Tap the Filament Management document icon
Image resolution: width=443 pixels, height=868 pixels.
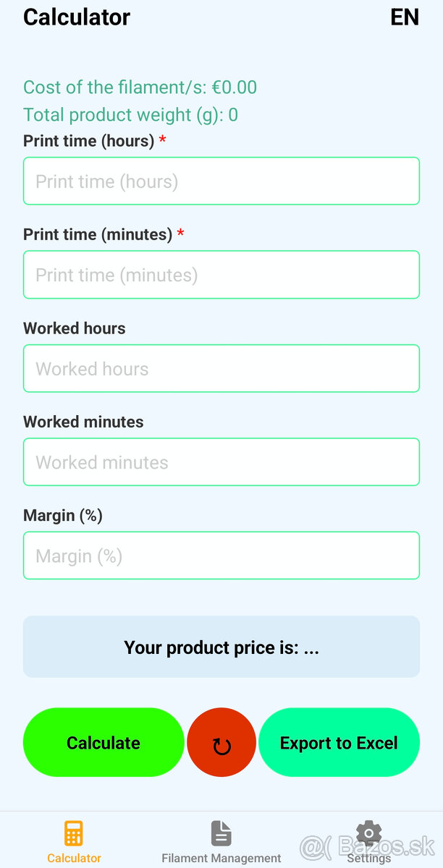pos(221,833)
